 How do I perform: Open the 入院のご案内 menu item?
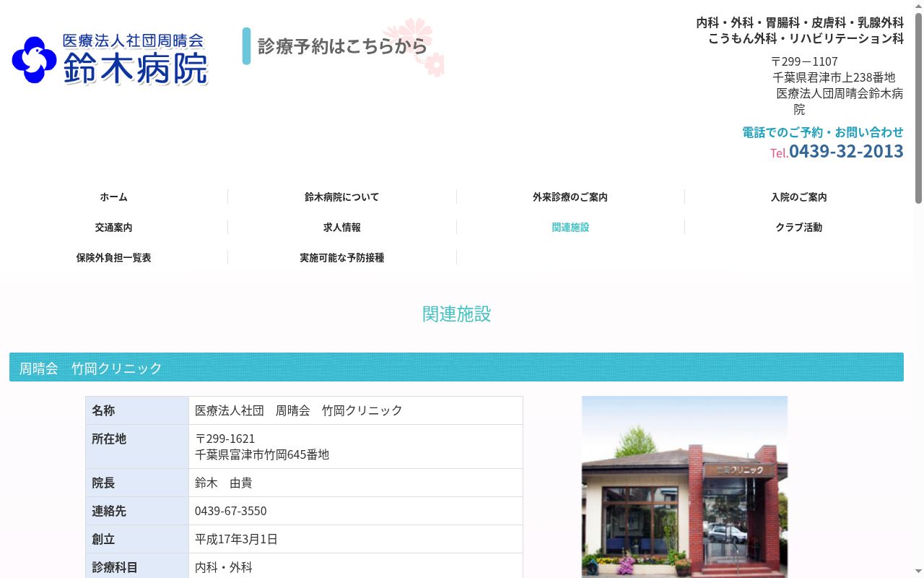[x=798, y=197]
